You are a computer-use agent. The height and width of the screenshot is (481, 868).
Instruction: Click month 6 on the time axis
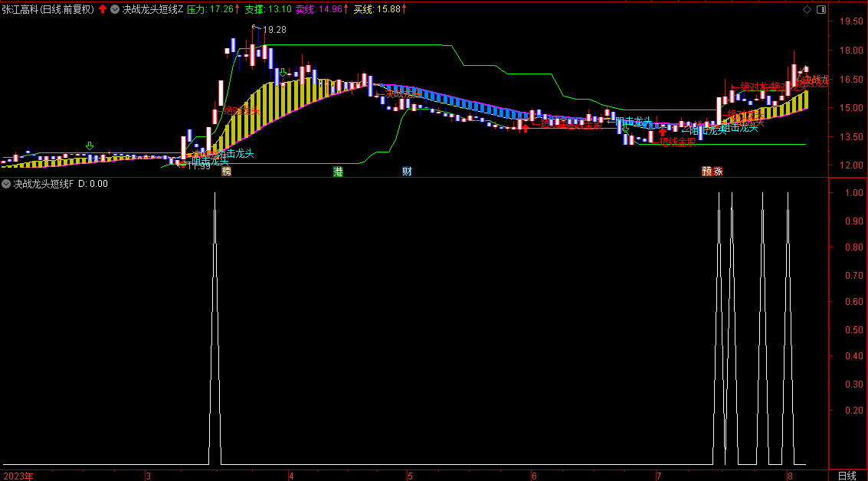coord(534,476)
